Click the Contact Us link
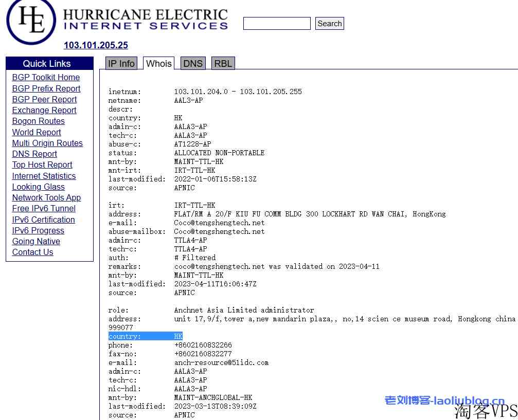This screenshot has height=420, width=518. coord(33,252)
